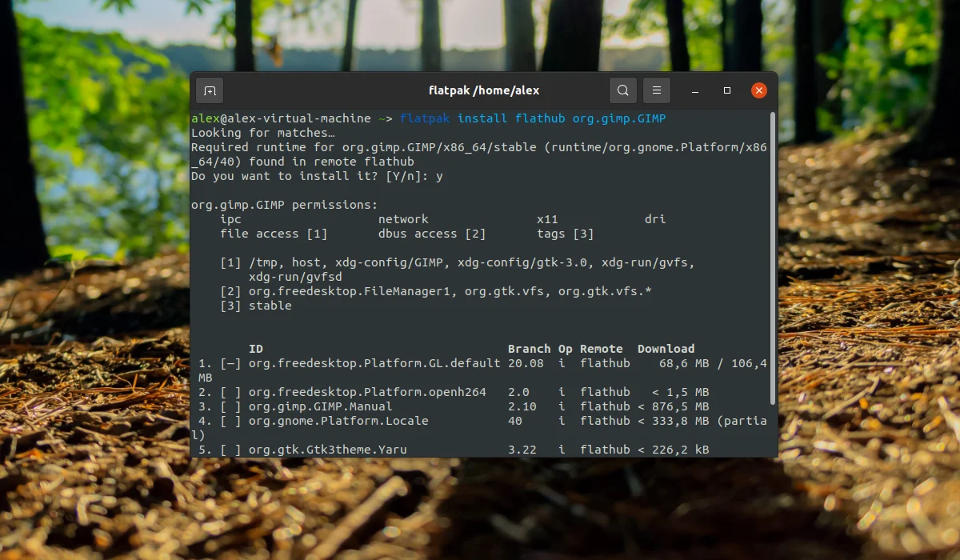This screenshot has height=560, width=960.
Task: Click the 'Branch' column header
Action: coord(530,349)
